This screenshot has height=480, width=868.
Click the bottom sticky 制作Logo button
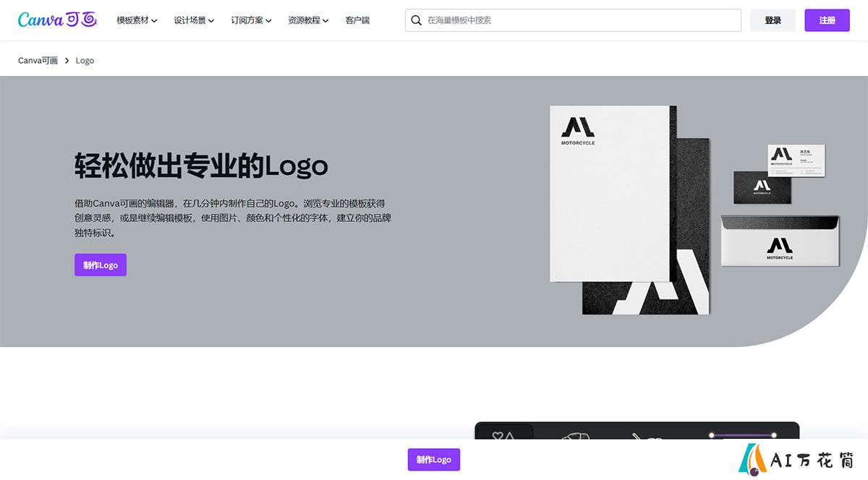(434, 460)
